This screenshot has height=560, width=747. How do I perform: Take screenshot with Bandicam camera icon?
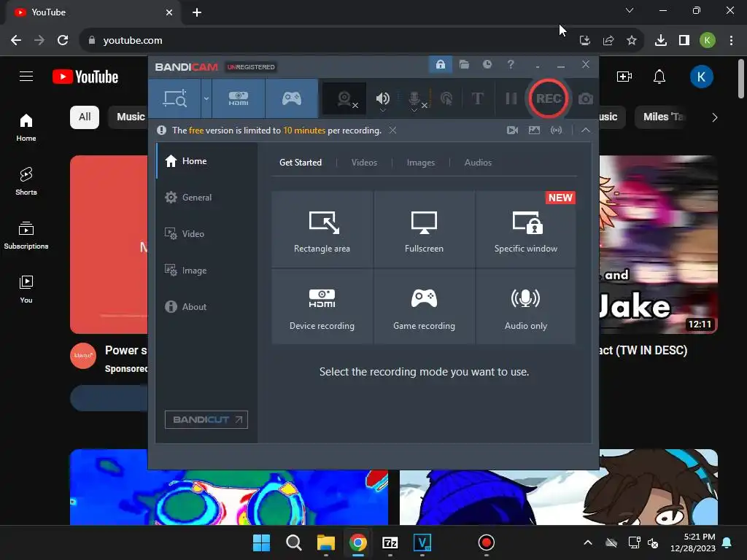[586, 98]
